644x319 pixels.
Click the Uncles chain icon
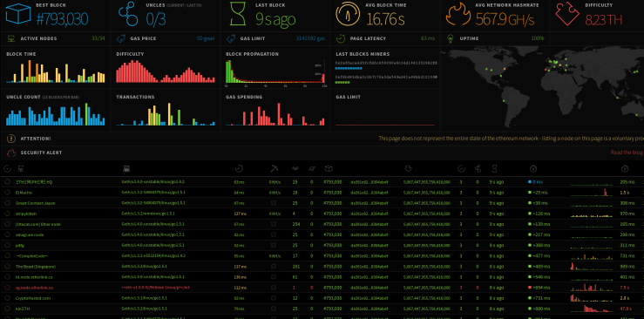point(129,15)
